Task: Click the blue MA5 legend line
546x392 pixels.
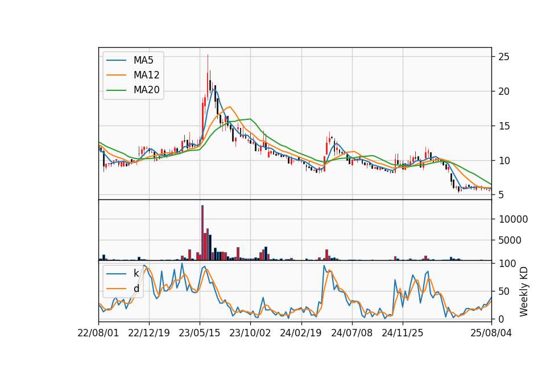Action: pyautogui.click(x=116, y=60)
